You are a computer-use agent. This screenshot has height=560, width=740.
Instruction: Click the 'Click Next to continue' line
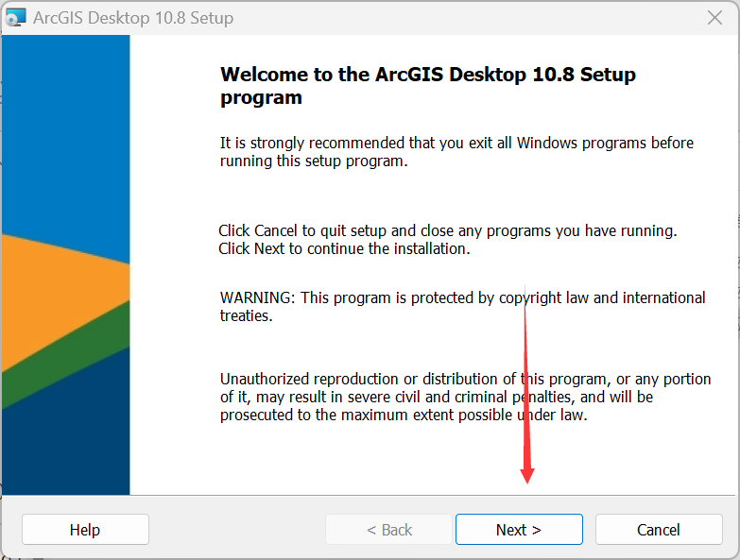tap(344, 249)
